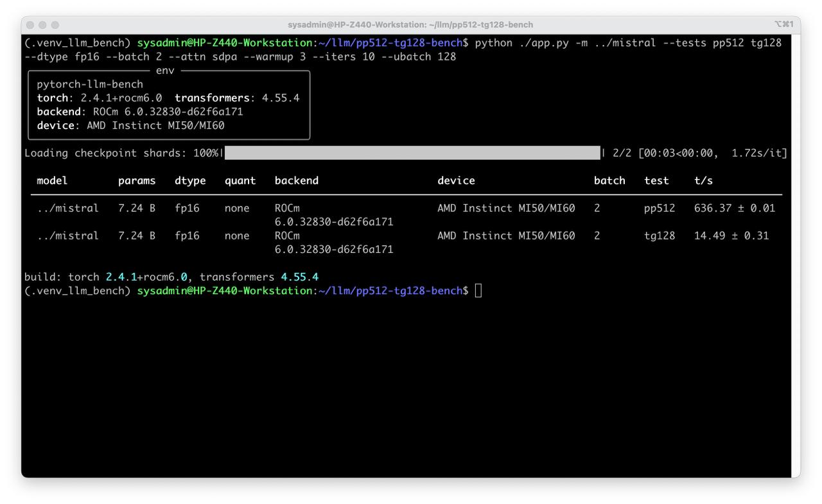Click 'ROCm' backend in the pp512 row
Image resolution: width=822 pixels, height=504 pixels.
click(x=287, y=208)
